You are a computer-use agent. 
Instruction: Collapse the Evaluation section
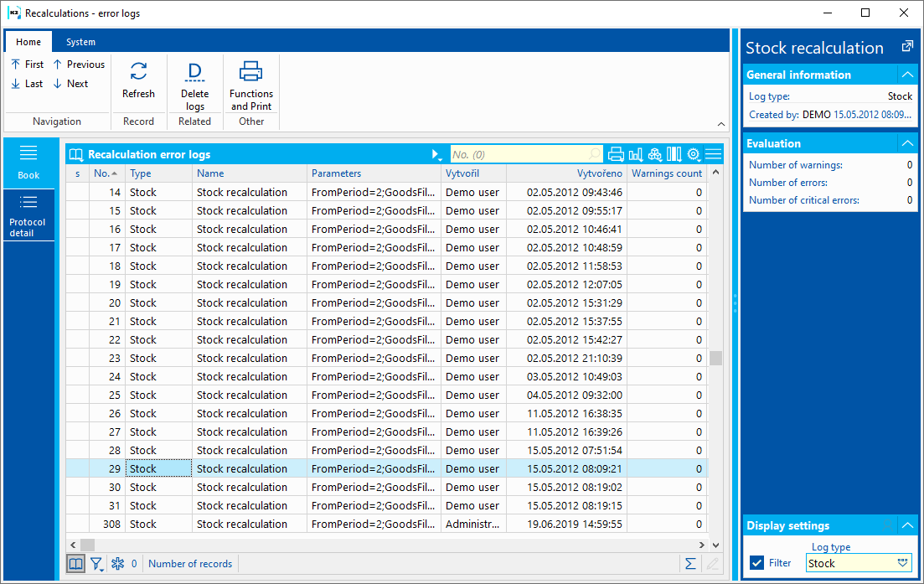906,143
